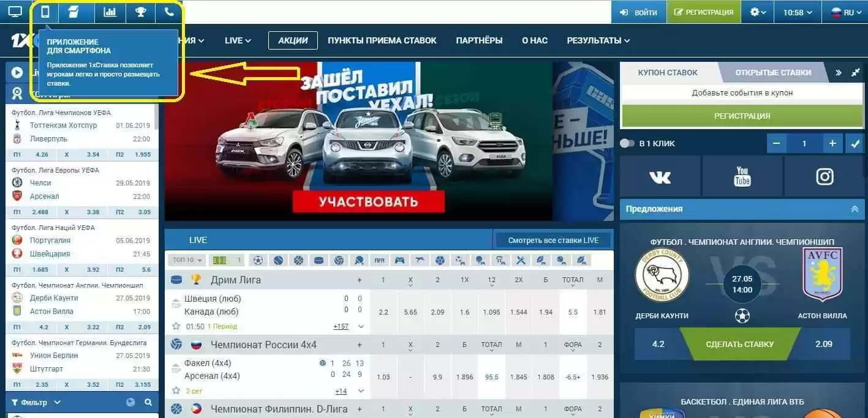Open the 10:58 time zone dropdown
Image resolution: width=868 pixels, height=418 pixels.
tap(797, 12)
